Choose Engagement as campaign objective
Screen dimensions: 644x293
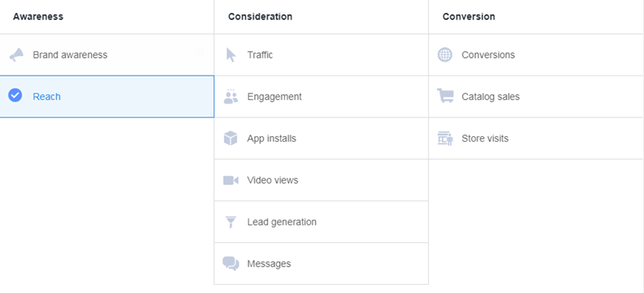coord(321,97)
